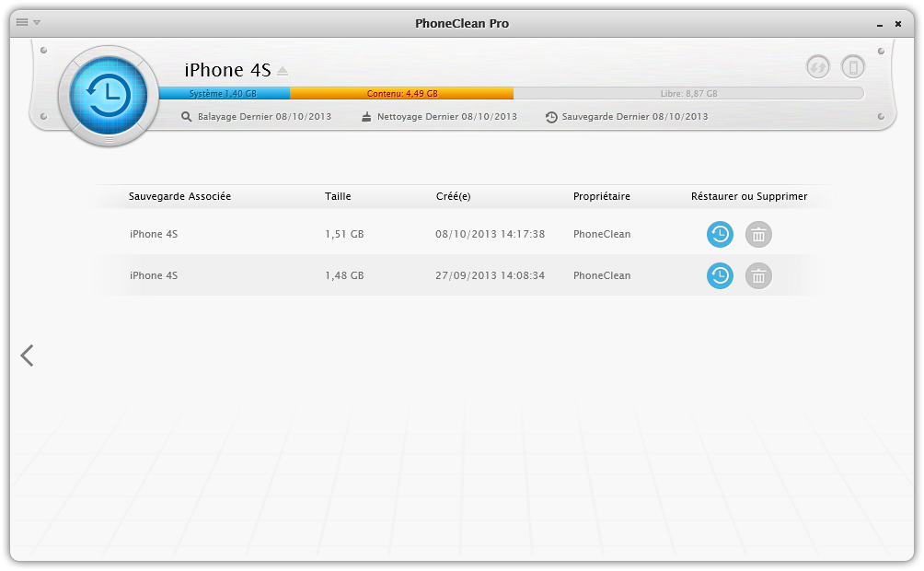Click the Propriétaire column header
The width and height of the screenshot is (924, 571).
(602, 196)
